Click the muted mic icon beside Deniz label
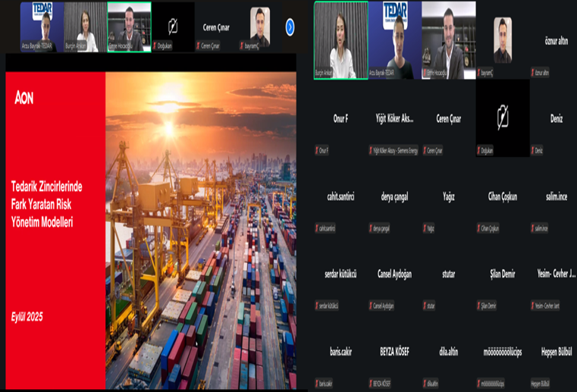The width and height of the screenshot is (577, 392). pyautogui.click(x=532, y=151)
